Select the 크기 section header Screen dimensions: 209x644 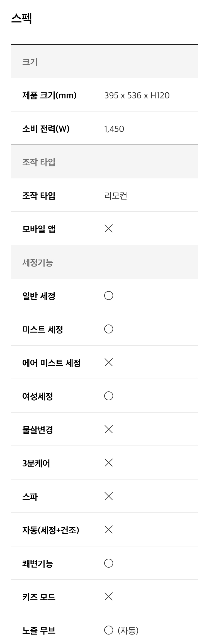104,61
